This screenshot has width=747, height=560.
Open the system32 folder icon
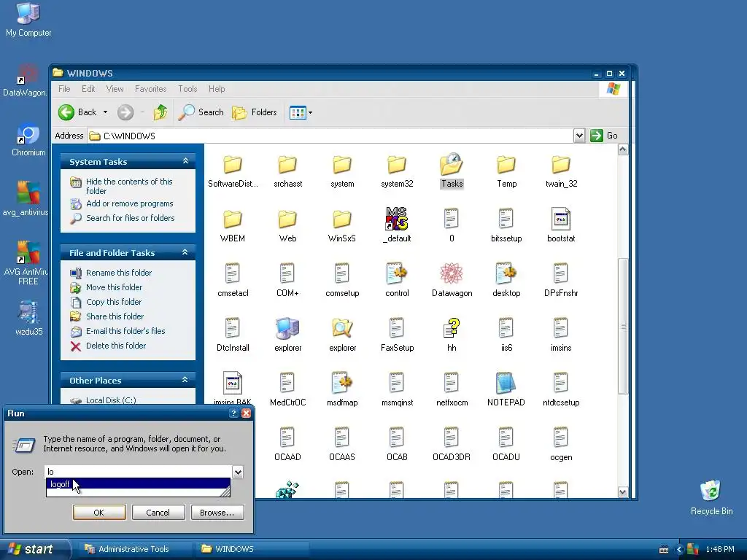click(x=396, y=166)
